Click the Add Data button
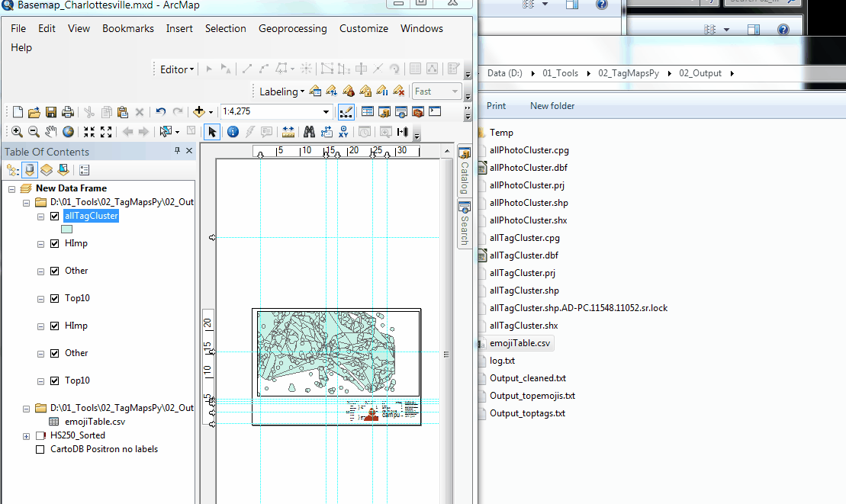Screen dimensions: 846x504 pos(198,111)
